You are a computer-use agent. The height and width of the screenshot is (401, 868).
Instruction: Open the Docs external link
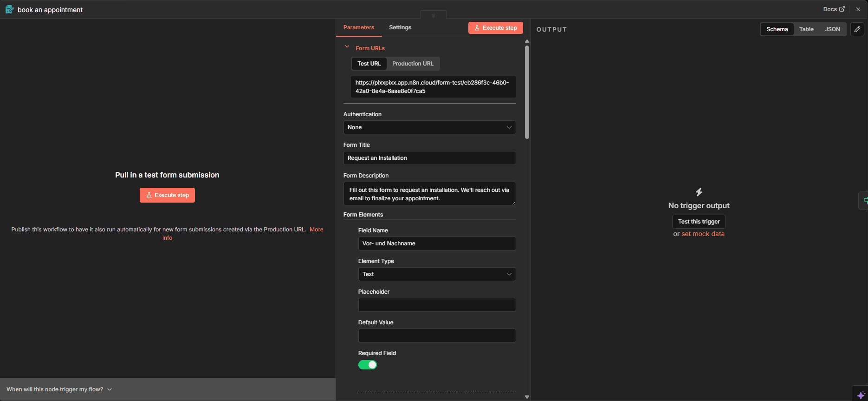click(834, 9)
